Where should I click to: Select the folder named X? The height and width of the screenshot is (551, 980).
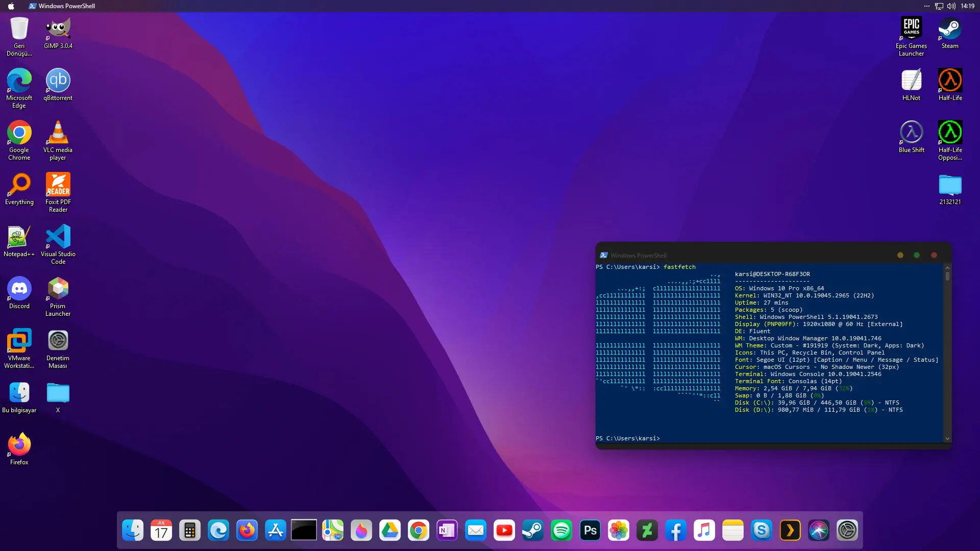(58, 397)
